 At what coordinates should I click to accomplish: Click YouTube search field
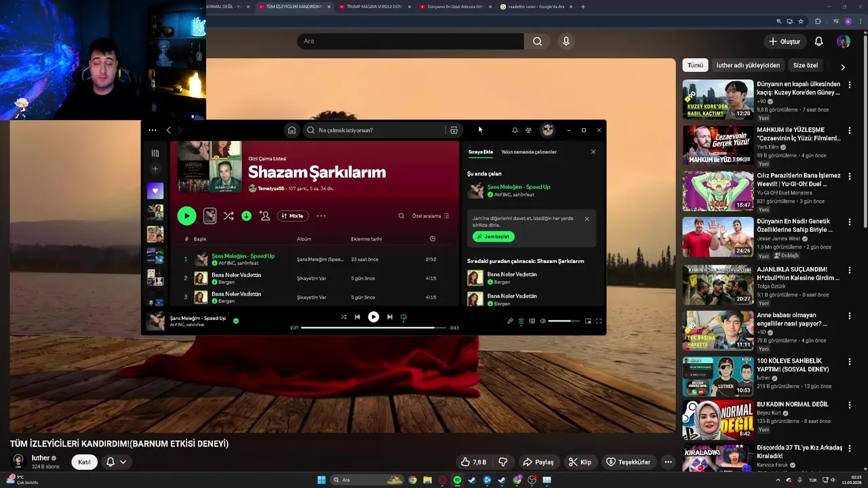[x=410, y=41]
